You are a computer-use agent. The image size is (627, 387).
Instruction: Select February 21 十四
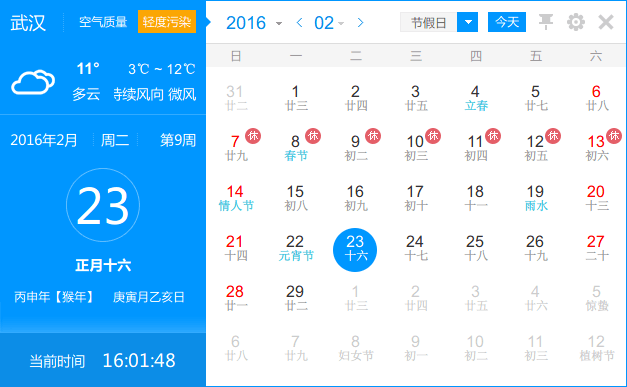click(236, 248)
